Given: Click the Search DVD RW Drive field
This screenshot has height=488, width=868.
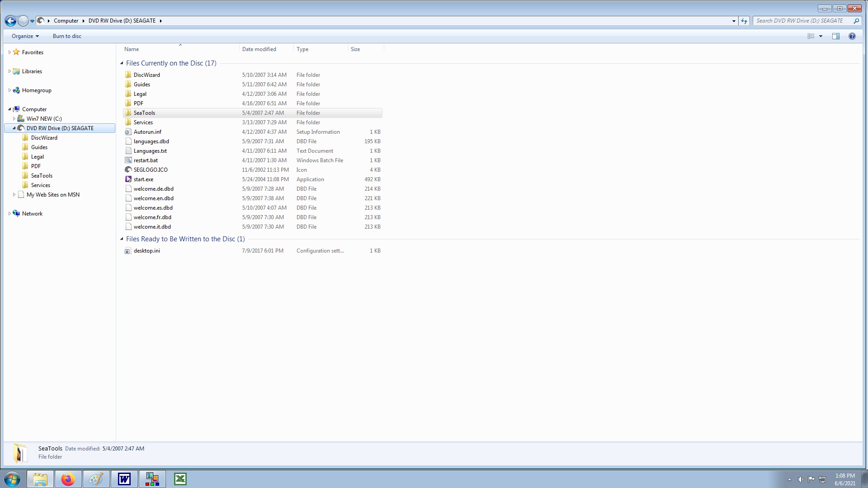Looking at the screenshot, I should [800, 21].
